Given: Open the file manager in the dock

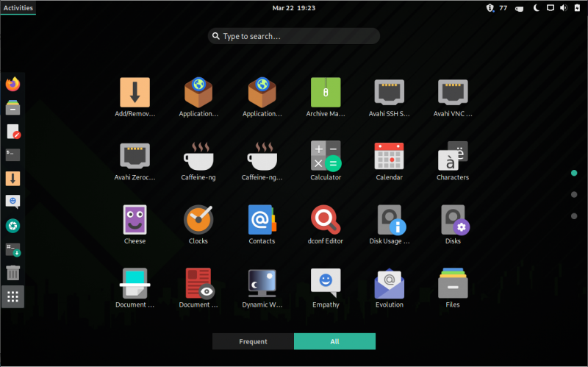Looking at the screenshot, I should click(x=12, y=107).
